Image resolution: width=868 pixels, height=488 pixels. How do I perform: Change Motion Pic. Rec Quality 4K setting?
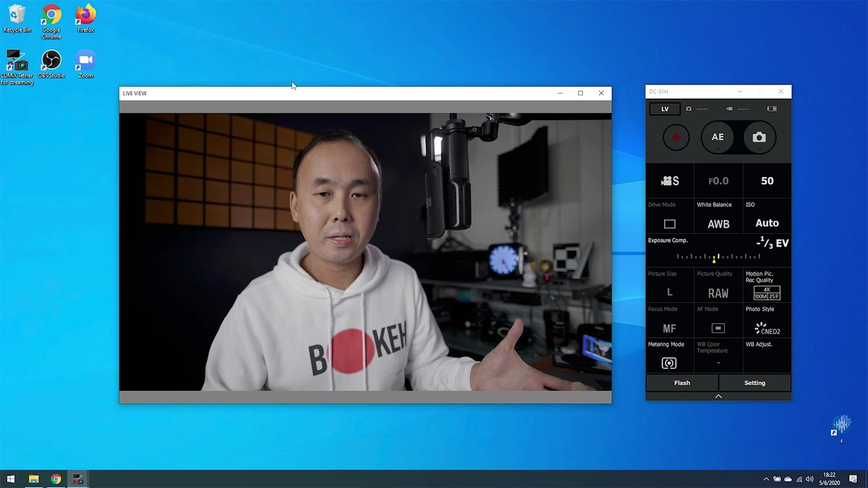[x=767, y=293]
